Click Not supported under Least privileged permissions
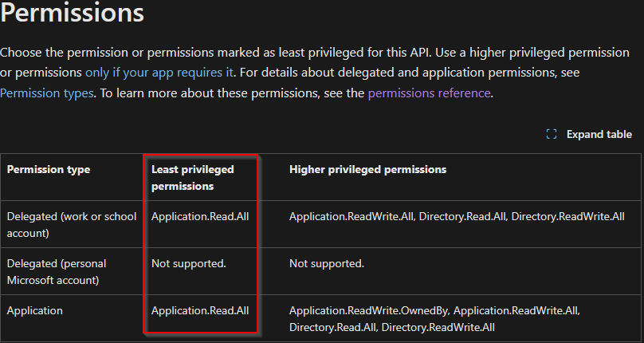 click(x=188, y=263)
